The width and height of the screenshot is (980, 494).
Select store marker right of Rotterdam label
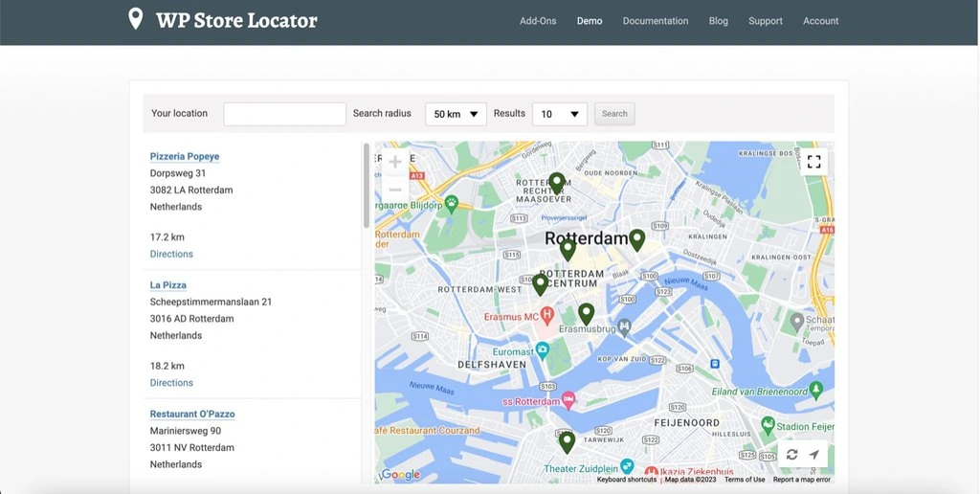pyautogui.click(x=636, y=240)
